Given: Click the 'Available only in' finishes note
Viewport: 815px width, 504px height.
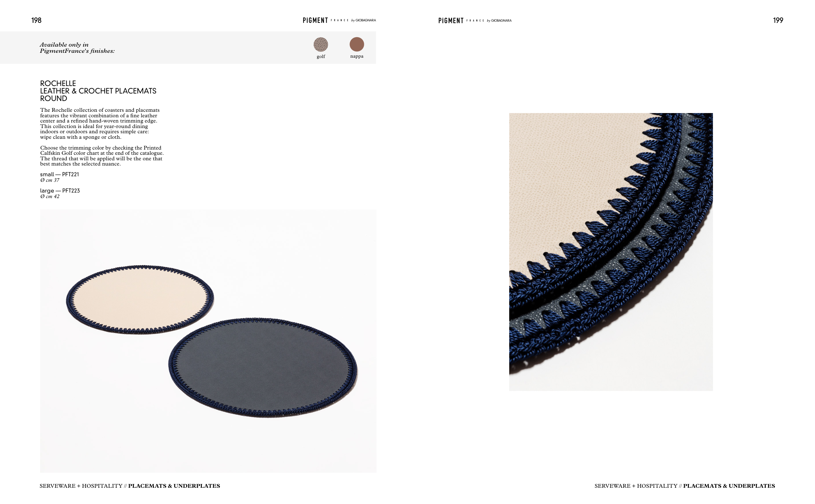Looking at the screenshot, I should coord(77,48).
